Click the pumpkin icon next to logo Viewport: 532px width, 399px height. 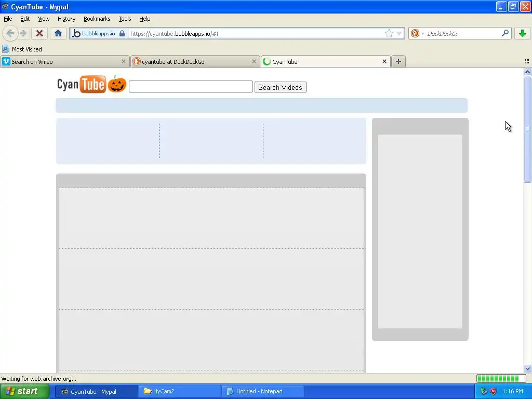(117, 84)
